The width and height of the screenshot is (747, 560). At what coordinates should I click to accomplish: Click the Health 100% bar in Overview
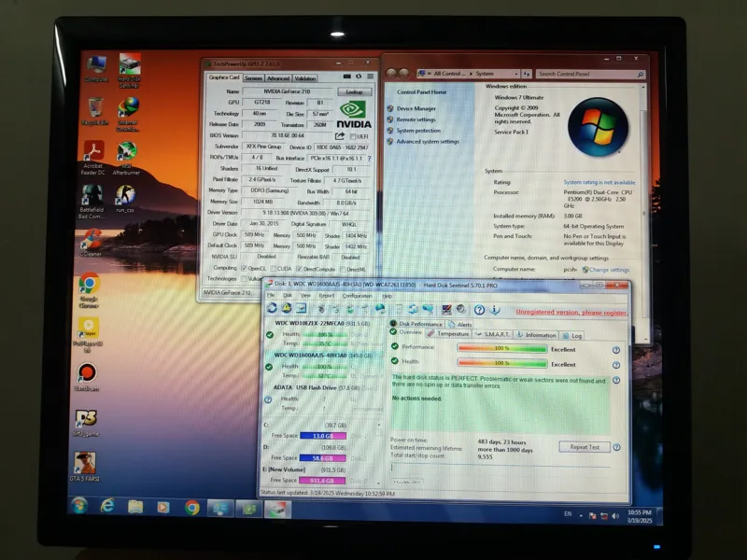pyautogui.click(x=501, y=363)
